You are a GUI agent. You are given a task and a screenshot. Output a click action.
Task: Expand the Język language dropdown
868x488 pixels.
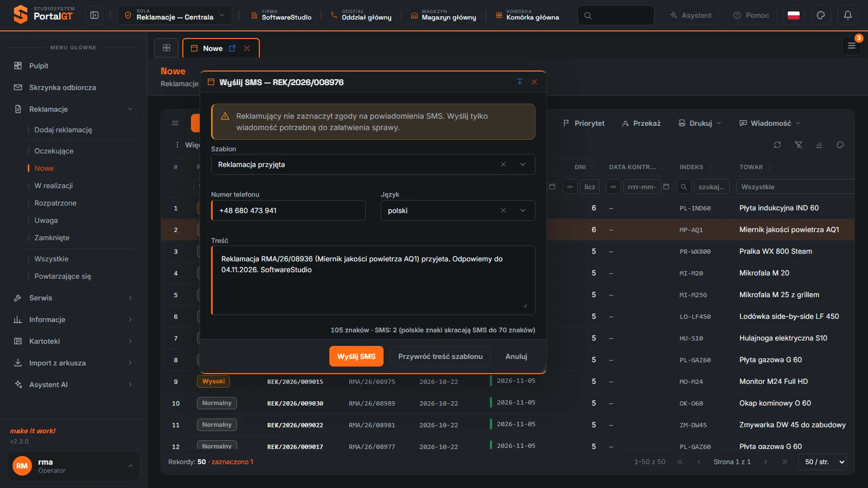click(523, 210)
